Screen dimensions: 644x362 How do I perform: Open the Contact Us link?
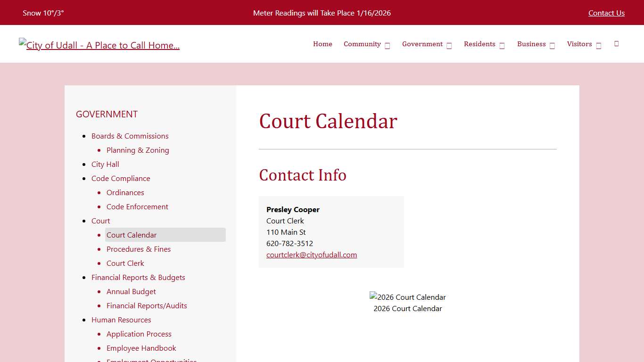click(x=606, y=13)
